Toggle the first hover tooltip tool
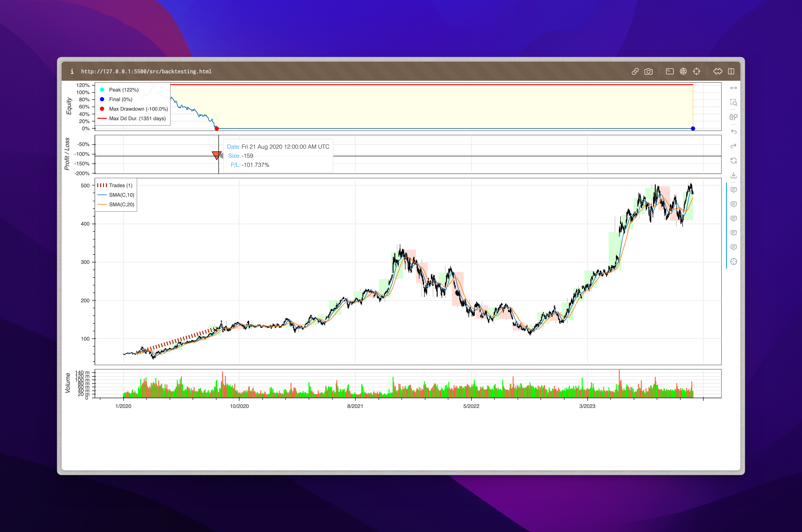Screen dimensions: 802x532 coord(733,190)
